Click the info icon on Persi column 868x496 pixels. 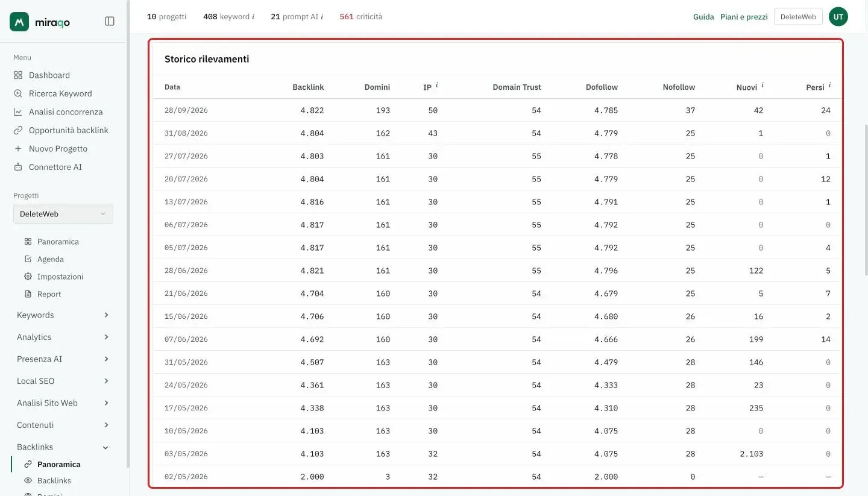point(829,85)
